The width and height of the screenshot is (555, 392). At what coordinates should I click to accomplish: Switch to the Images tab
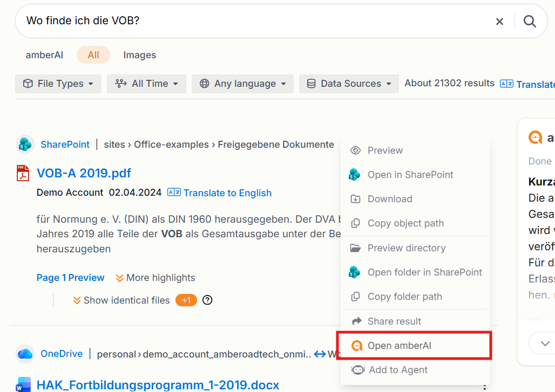point(139,55)
